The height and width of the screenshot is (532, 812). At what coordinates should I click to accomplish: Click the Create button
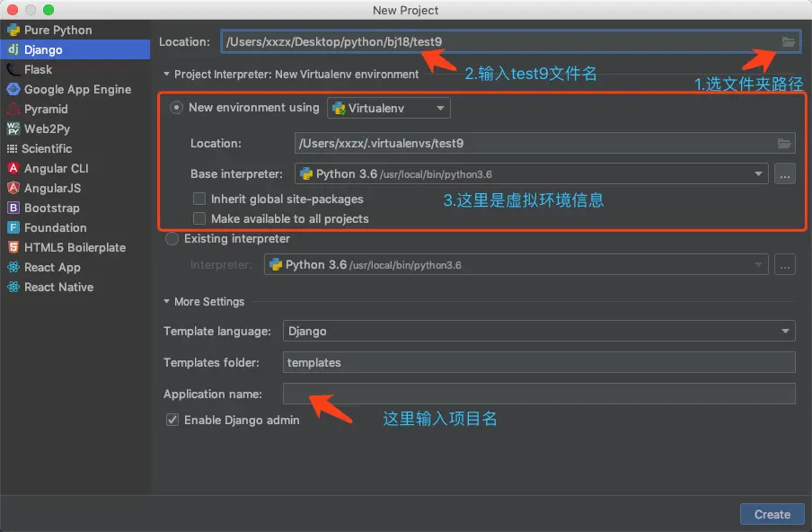point(772,514)
